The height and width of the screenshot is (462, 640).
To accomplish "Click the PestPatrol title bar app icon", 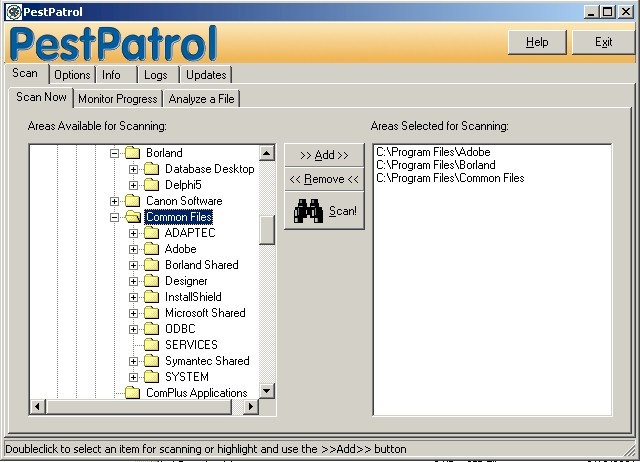I will [14, 12].
